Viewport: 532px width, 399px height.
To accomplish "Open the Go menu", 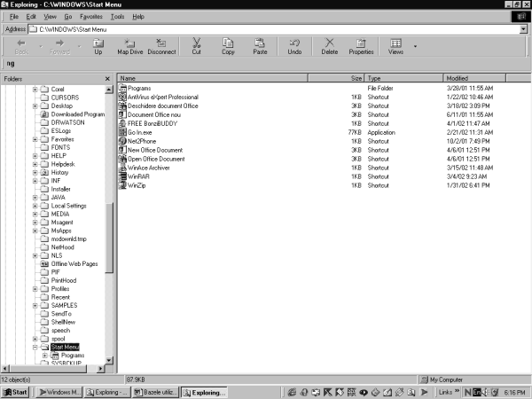I will pyautogui.click(x=68, y=17).
